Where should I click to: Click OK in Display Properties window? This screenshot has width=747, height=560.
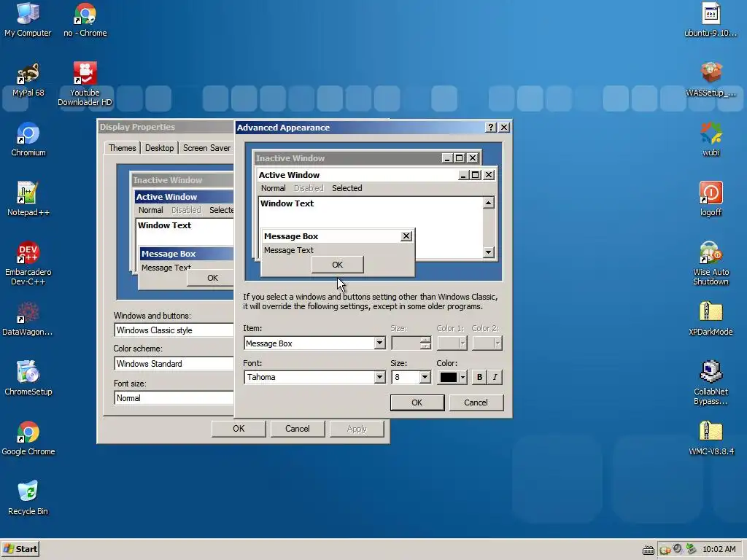click(x=239, y=429)
